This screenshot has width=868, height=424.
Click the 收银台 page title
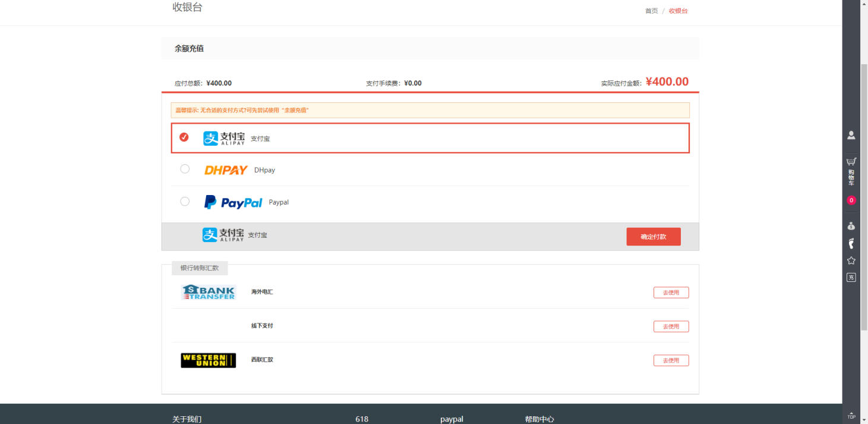[187, 7]
